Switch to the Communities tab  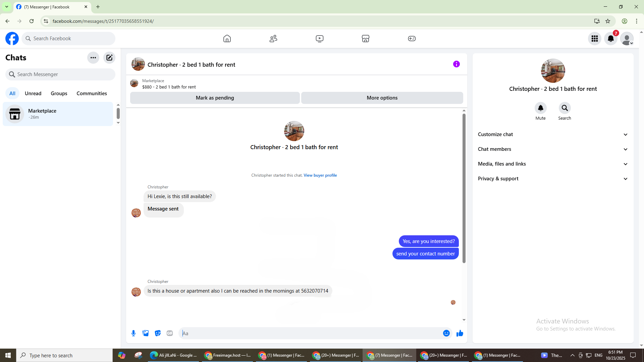point(92,94)
